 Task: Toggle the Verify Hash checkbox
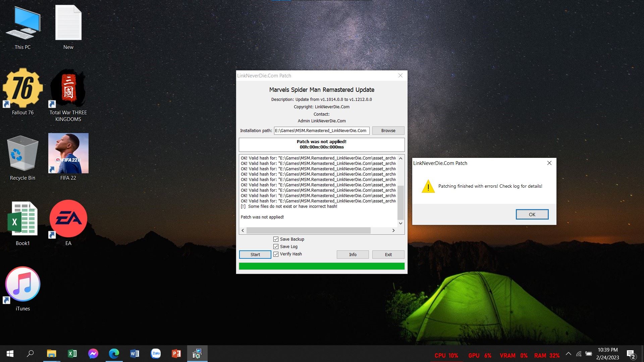pyautogui.click(x=276, y=254)
